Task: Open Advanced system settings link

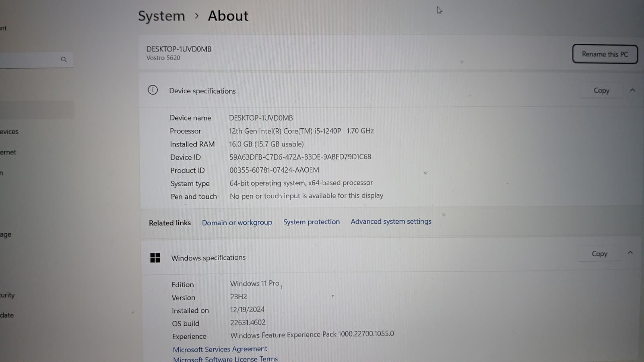Action: [391, 221]
